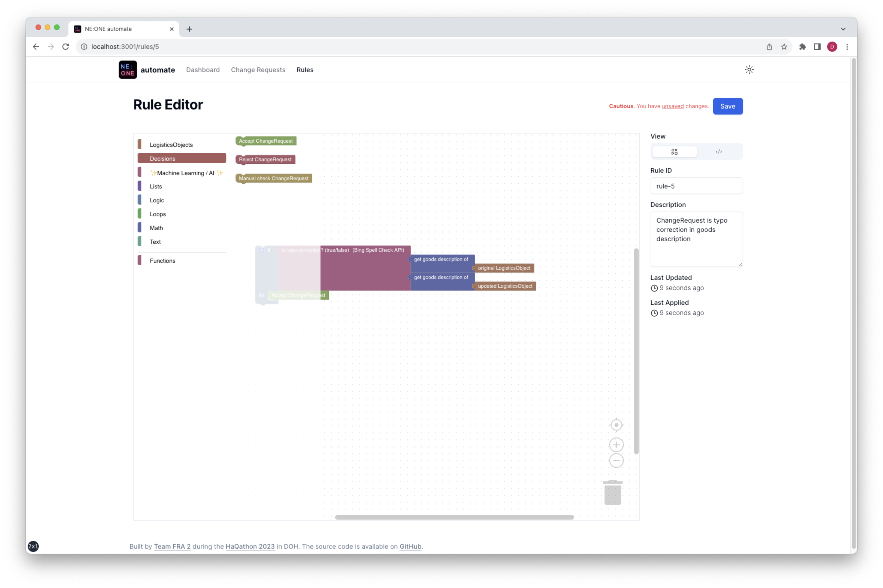Open the GitHub link in footer

click(x=410, y=546)
